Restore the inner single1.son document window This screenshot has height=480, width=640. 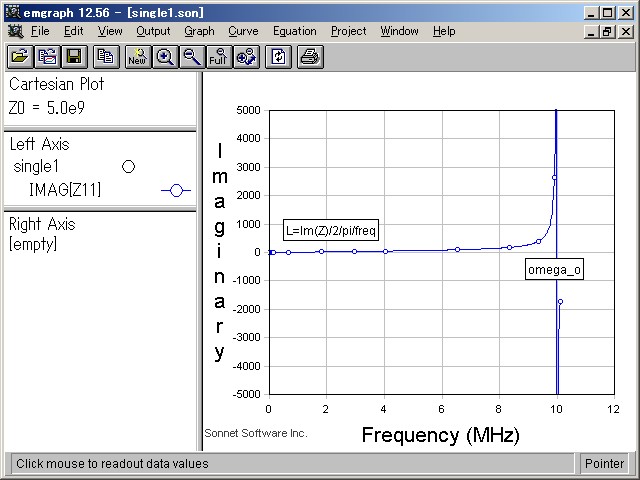(x=607, y=31)
